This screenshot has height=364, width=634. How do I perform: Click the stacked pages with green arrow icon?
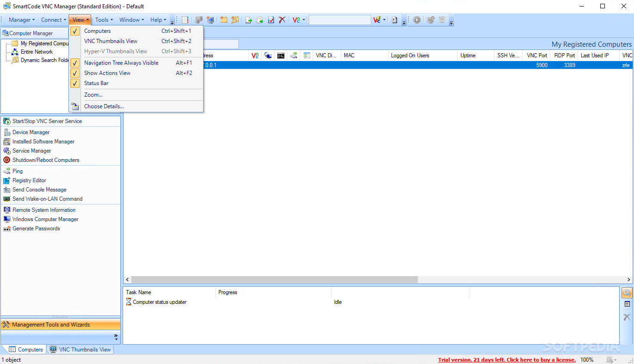pos(260,20)
